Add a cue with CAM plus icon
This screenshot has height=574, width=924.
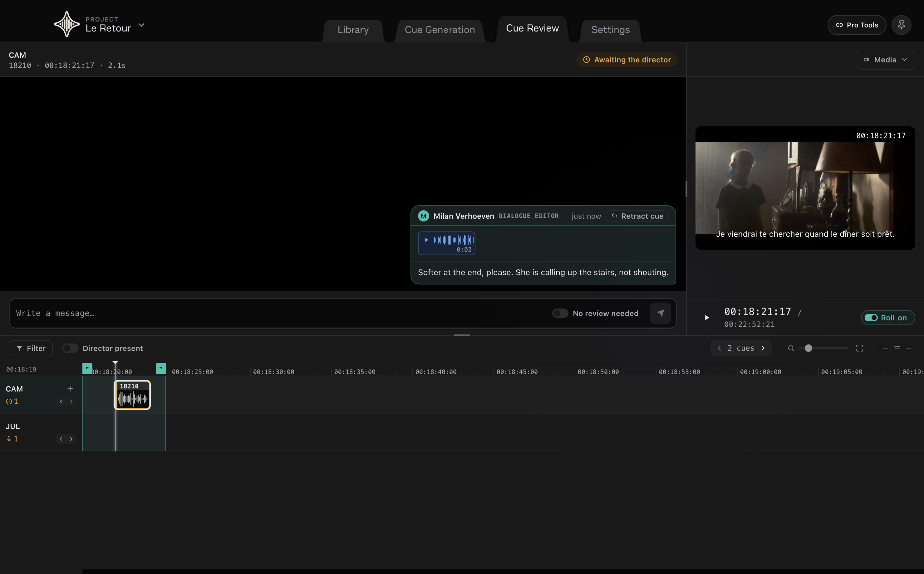pyautogui.click(x=70, y=389)
